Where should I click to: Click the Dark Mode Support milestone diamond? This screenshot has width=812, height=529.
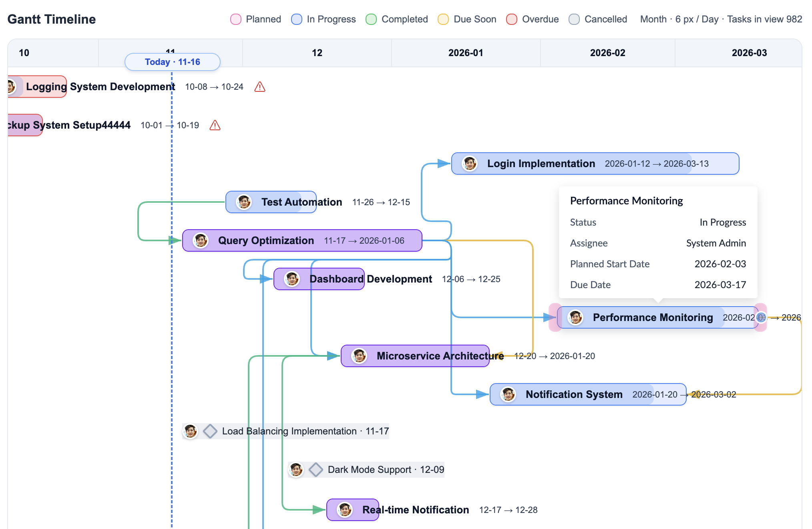tap(316, 469)
